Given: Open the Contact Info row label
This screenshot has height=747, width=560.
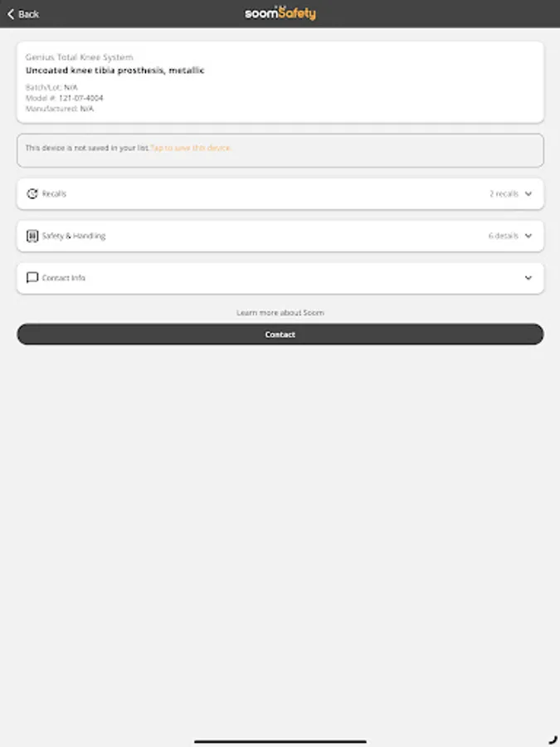Looking at the screenshot, I should [x=63, y=278].
